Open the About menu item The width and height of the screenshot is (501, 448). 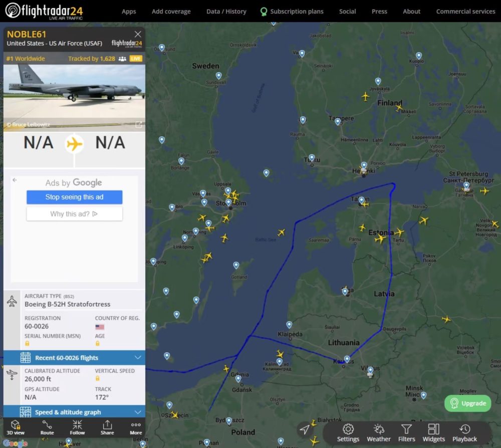click(411, 12)
